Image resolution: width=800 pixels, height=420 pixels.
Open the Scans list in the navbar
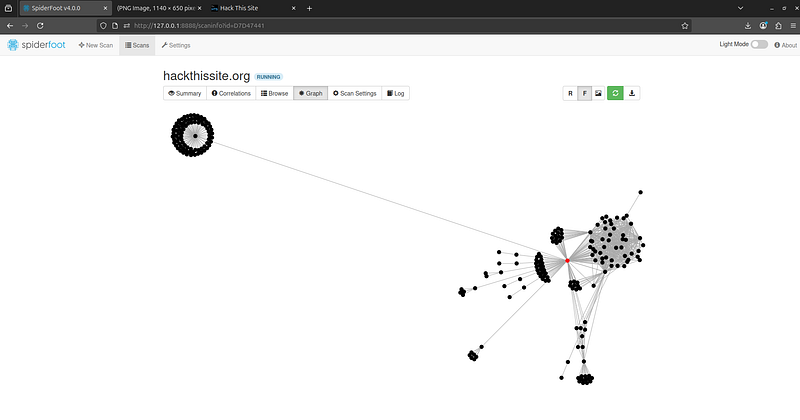coord(137,45)
